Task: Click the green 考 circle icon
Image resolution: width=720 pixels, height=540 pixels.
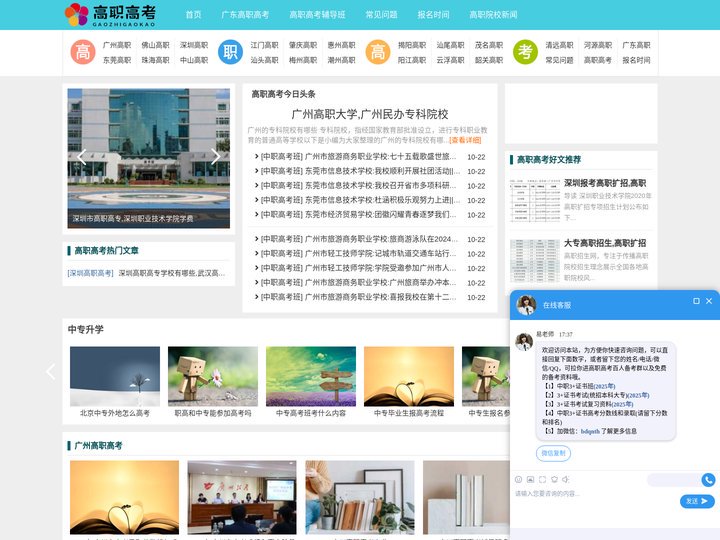Action: (x=525, y=52)
